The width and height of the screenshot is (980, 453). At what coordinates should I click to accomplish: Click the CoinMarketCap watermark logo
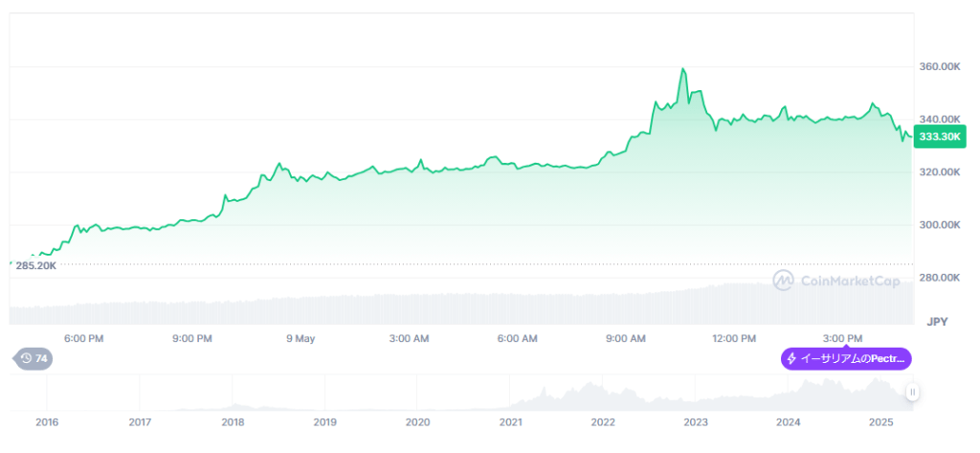784,280
